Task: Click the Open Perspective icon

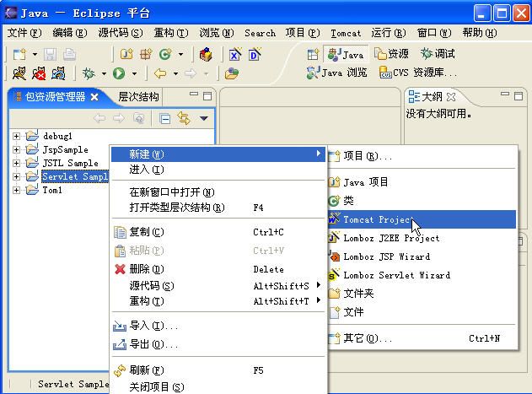Action: click(x=313, y=54)
